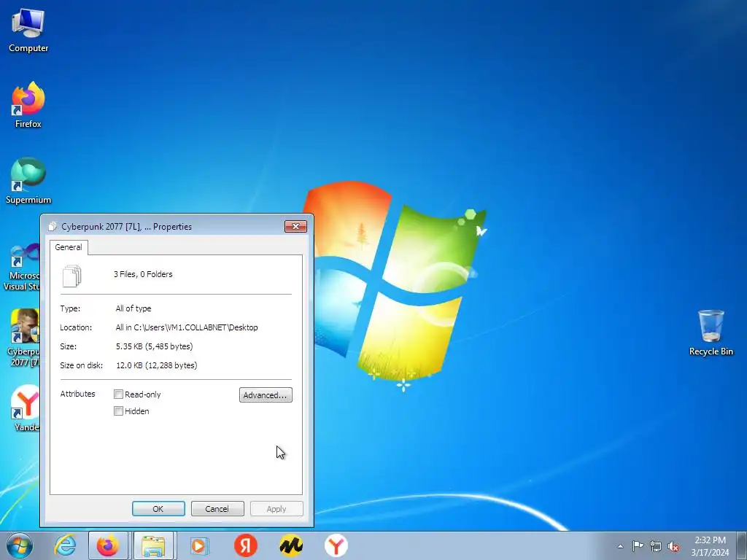The height and width of the screenshot is (560, 747).
Task: Click the "All of type" value
Action: [133, 308]
